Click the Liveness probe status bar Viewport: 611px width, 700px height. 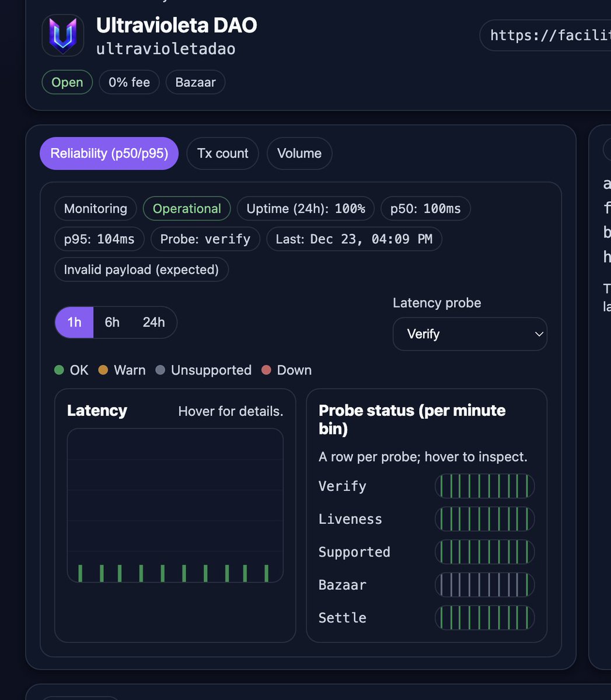click(485, 519)
